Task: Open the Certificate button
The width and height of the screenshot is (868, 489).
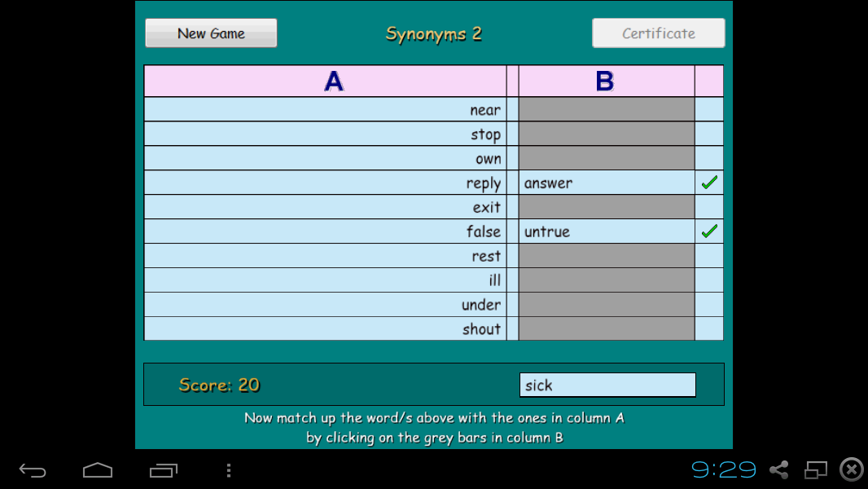Action: (658, 33)
